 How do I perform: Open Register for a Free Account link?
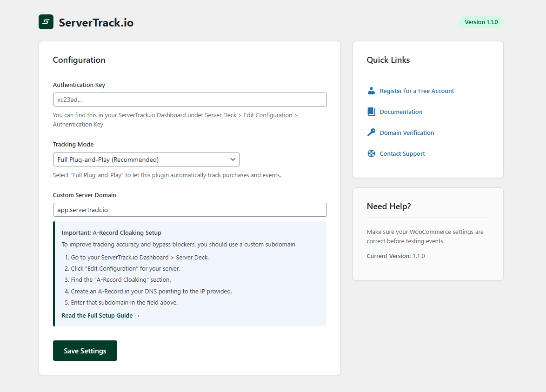pos(416,91)
